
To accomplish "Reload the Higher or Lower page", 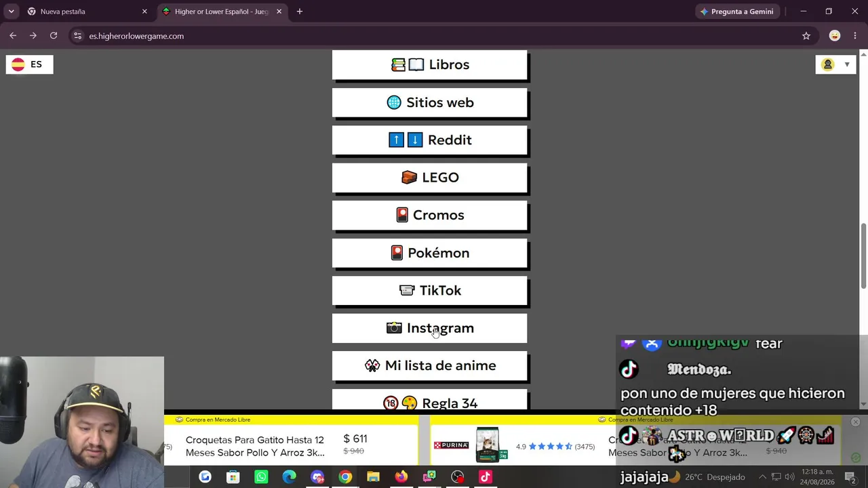I will pyautogui.click(x=54, y=36).
